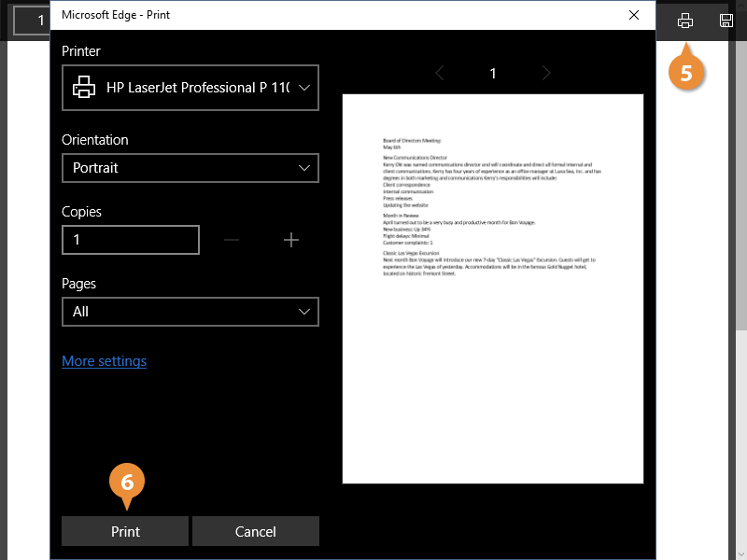Click the printer icon beside HP LaserJet

(x=84, y=88)
